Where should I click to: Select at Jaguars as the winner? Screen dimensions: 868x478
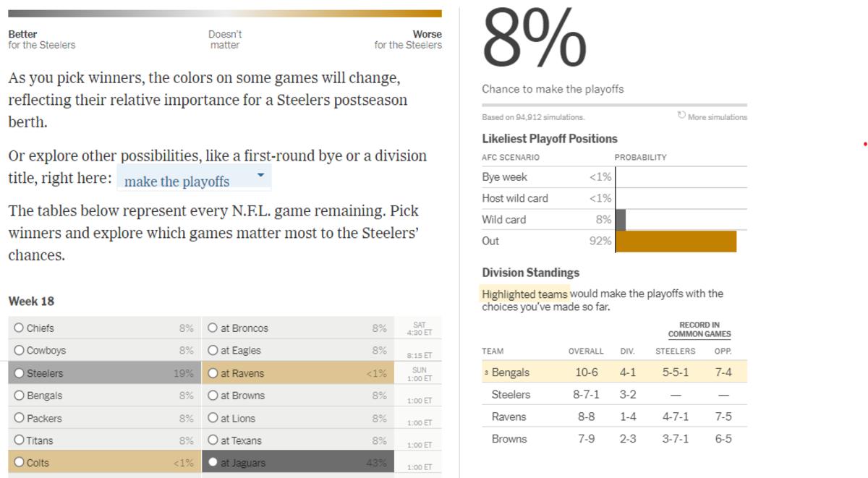213,463
